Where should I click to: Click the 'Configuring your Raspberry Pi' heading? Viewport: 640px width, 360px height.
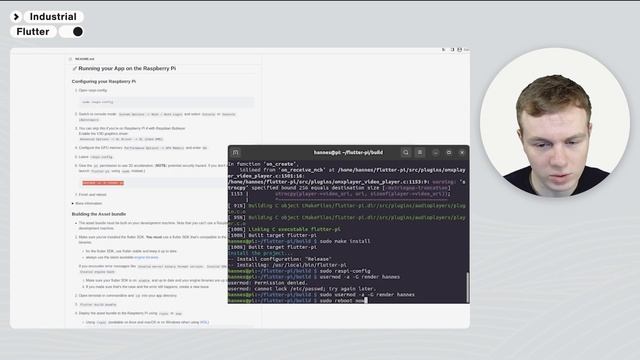[x=104, y=82]
